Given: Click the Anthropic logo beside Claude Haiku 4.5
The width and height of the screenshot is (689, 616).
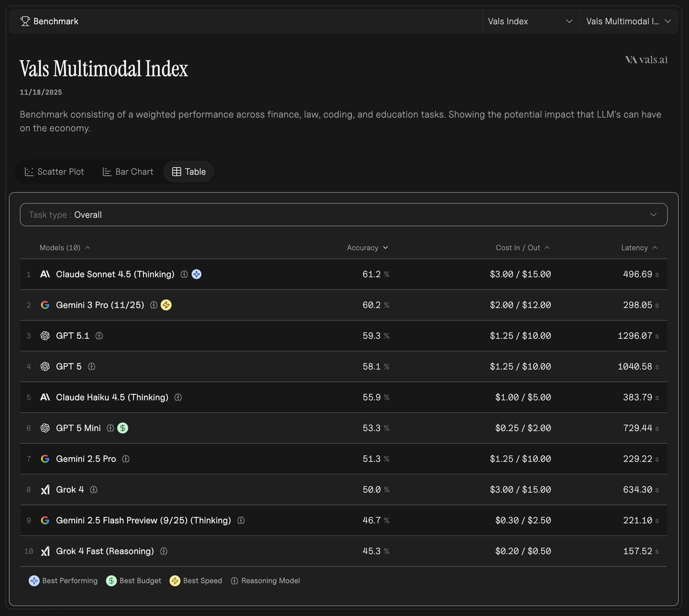Looking at the screenshot, I should [x=45, y=397].
